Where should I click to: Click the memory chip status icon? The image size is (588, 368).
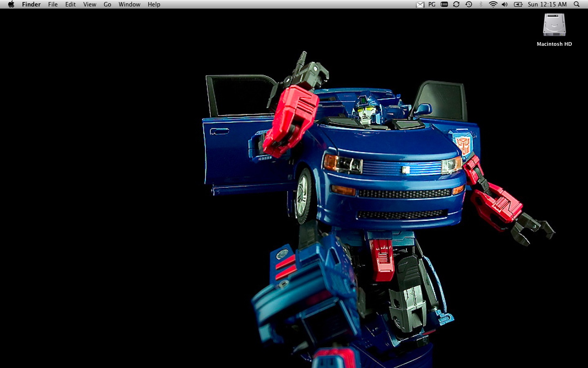click(x=444, y=4)
